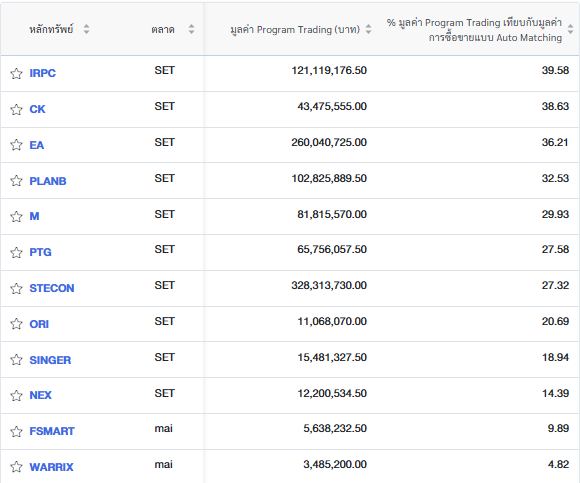Sort by หลักทรัพย์ column arrows

[x=86, y=29]
